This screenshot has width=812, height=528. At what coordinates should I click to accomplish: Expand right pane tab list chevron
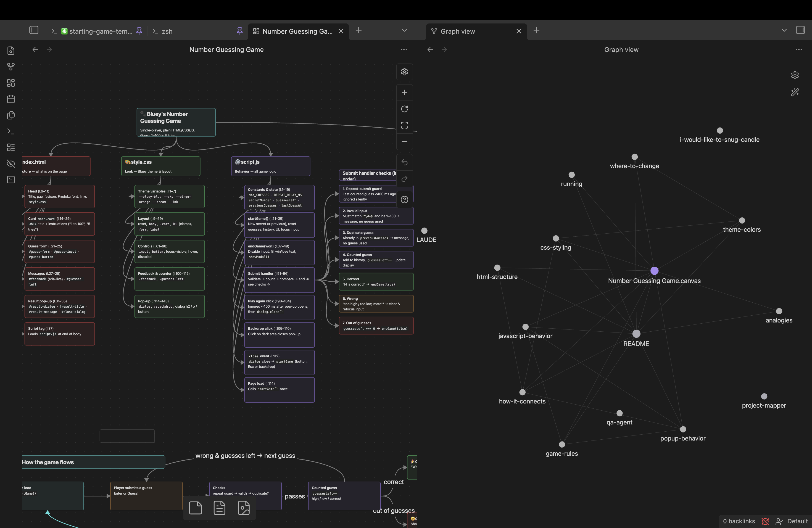(x=784, y=30)
